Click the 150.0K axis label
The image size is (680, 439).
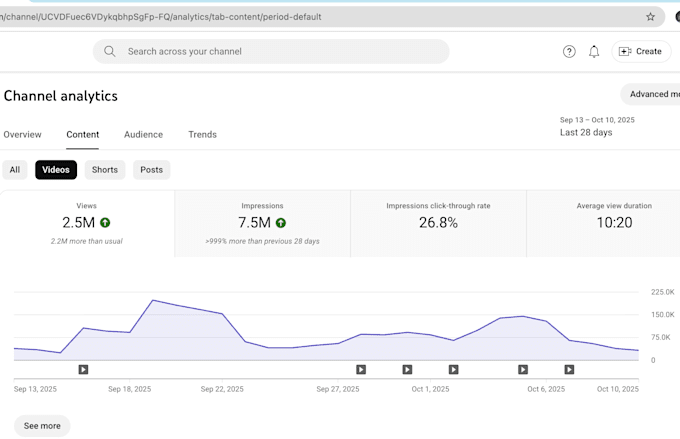663,315
